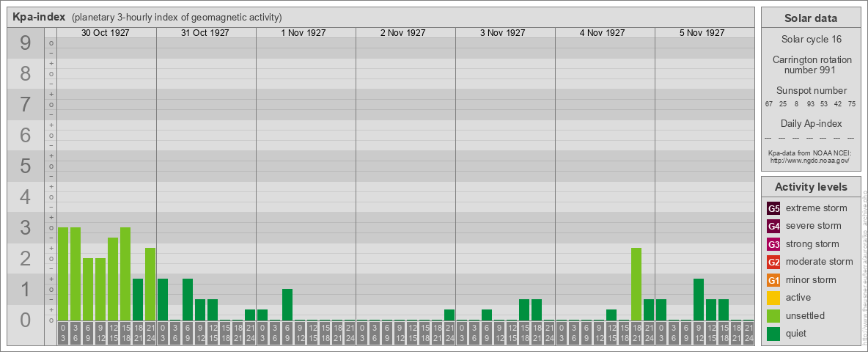
Task: Click the 5 Nov 9–12h Kp bar
Action: click(698, 299)
